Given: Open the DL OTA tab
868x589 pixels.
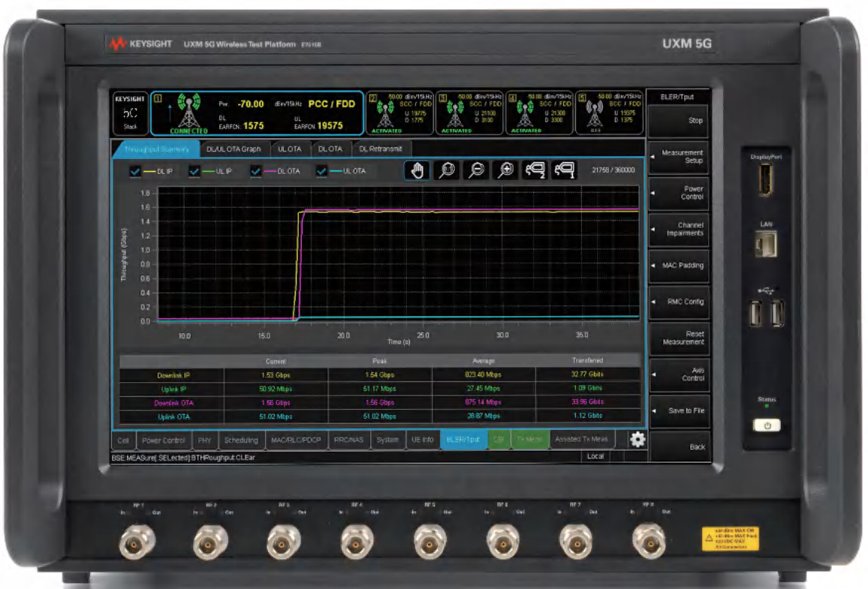Looking at the screenshot, I should click(330, 149).
